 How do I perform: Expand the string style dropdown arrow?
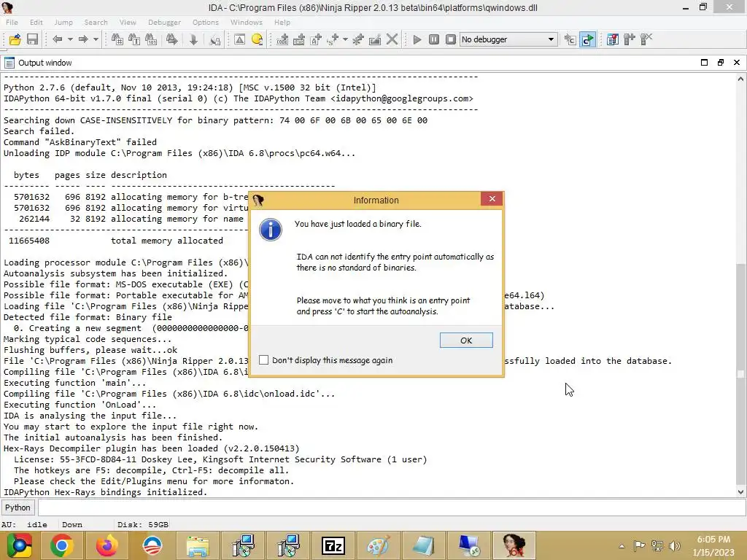click(x=345, y=39)
